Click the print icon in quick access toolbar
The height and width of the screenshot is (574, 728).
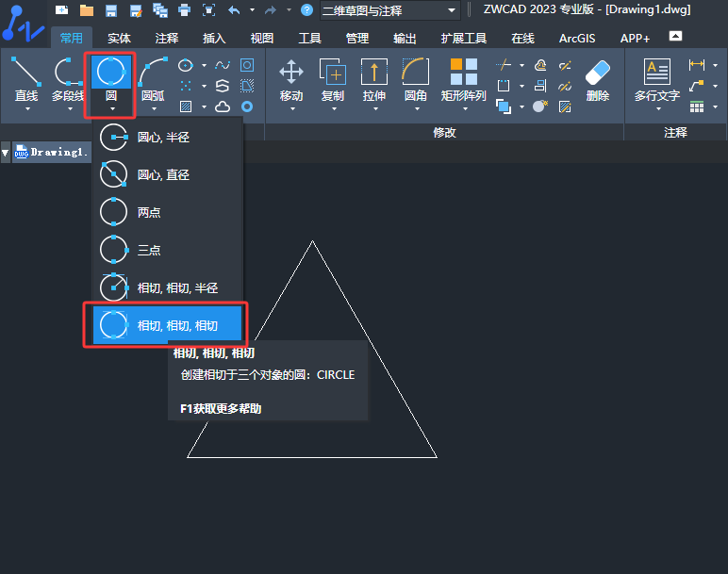click(184, 9)
